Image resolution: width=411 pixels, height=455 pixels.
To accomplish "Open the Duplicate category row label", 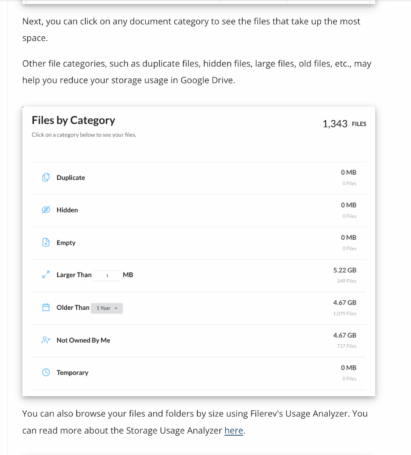I will pyautogui.click(x=71, y=178).
